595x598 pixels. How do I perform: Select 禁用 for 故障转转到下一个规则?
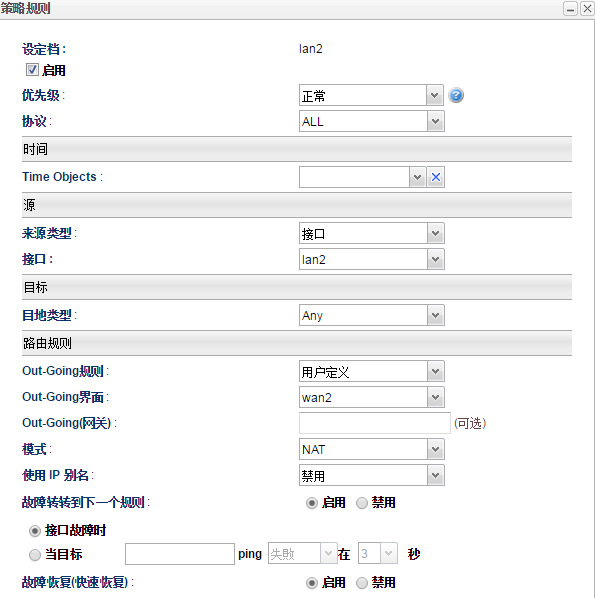pos(362,503)
